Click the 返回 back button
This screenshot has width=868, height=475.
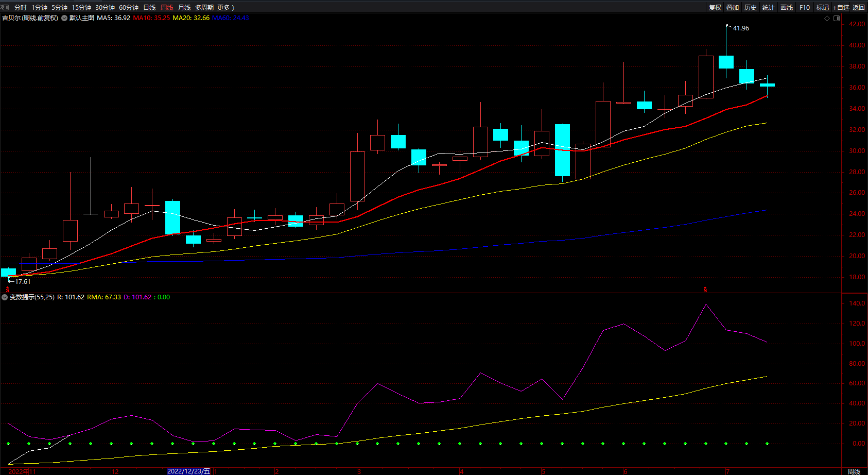(x=859, y=7)
